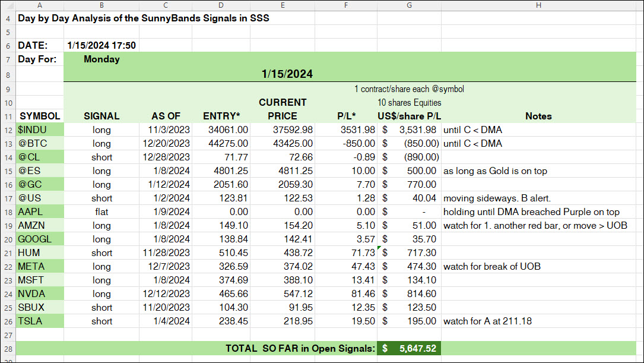Select the '$INDU' symbol cell
This screenshot has height=363, width=644.
point(39,130)
